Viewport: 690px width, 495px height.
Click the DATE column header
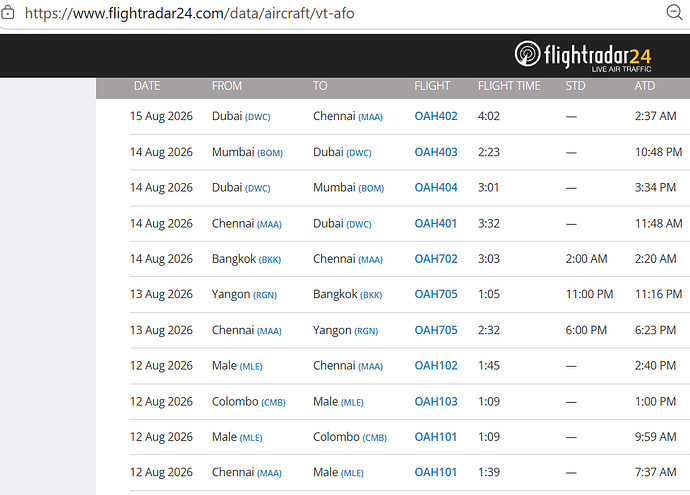(x=147, y=86)
